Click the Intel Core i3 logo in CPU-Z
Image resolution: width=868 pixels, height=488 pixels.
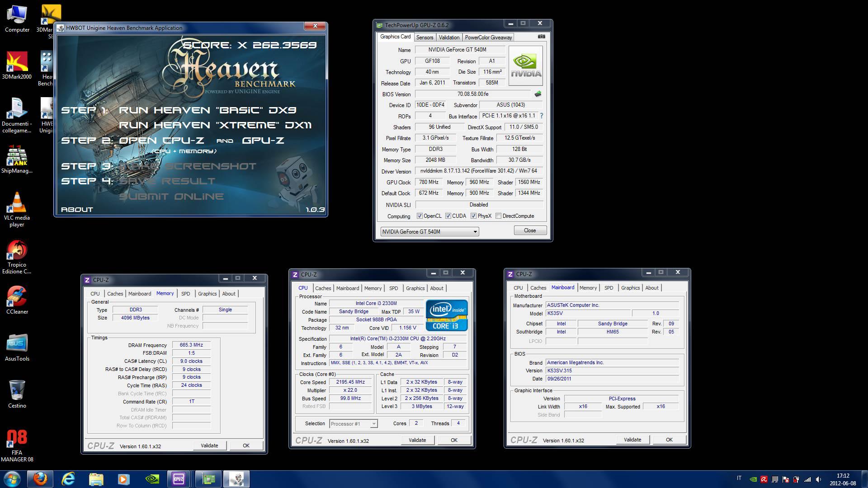447,315
